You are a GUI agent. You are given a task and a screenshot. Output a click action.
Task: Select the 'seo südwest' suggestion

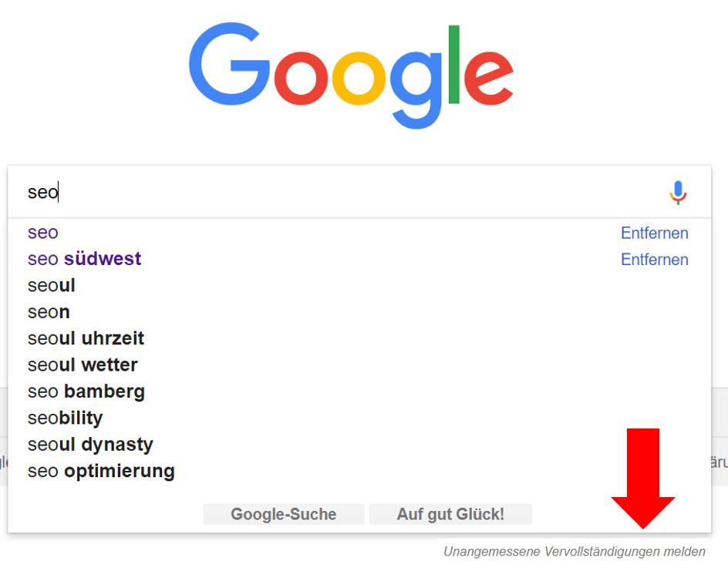pos(83,259)
